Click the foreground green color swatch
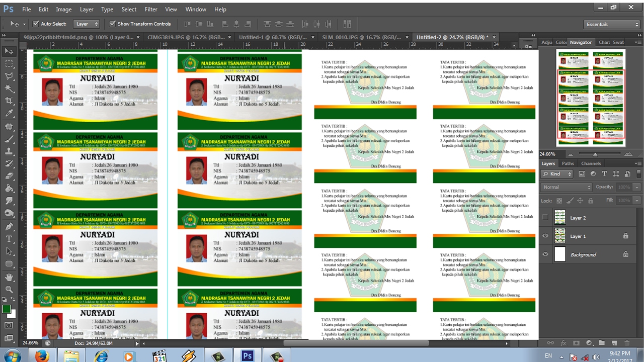 pyautogui.click(x=7, y=309)
